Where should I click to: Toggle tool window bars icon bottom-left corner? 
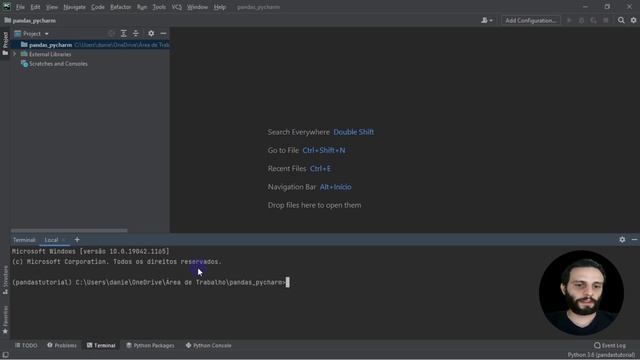(x=5, y=355)
